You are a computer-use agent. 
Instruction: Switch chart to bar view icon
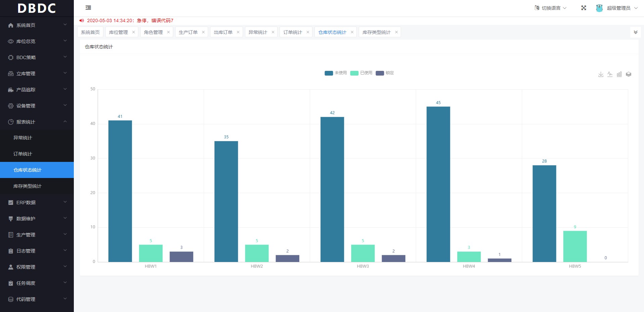(x=619, y=74)
